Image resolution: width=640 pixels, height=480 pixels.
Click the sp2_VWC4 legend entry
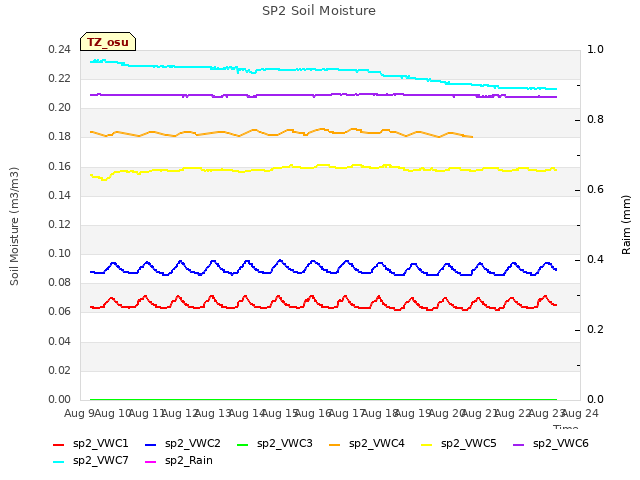point(367,444)
